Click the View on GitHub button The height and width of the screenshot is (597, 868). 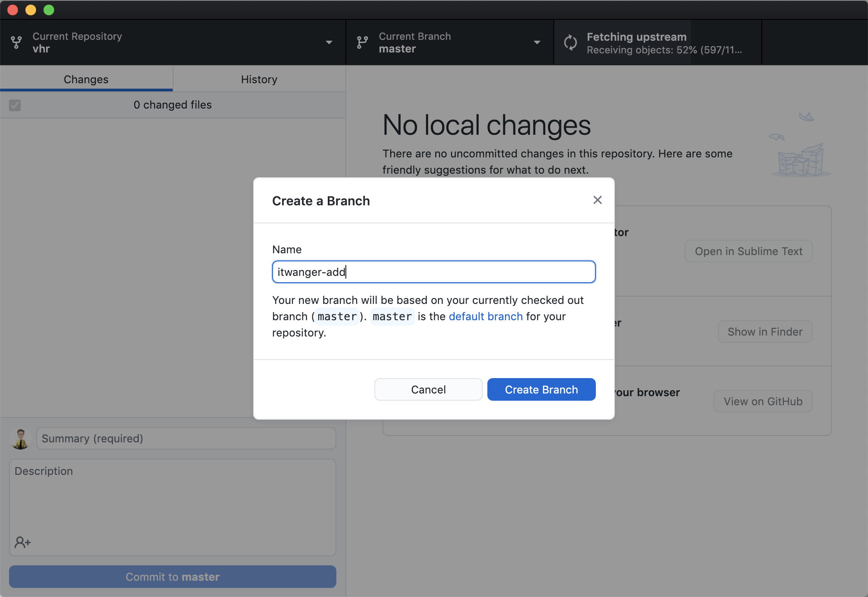click(763, 402)
